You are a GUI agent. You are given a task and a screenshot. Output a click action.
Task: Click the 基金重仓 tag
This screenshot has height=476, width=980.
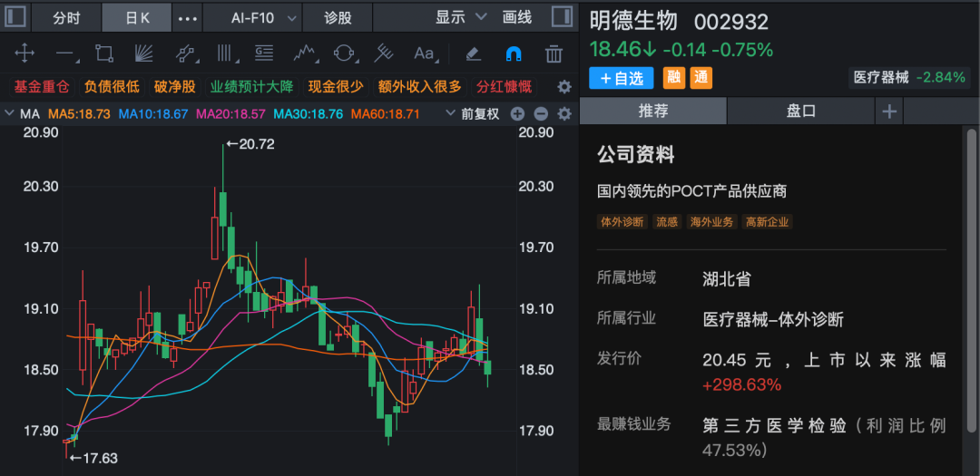point(42,87)
